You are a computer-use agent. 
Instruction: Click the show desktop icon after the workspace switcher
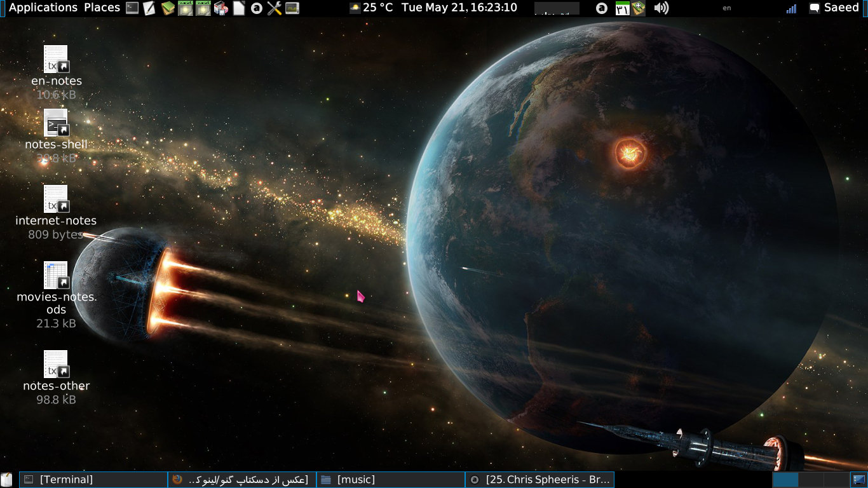click(x=859, y=480)
